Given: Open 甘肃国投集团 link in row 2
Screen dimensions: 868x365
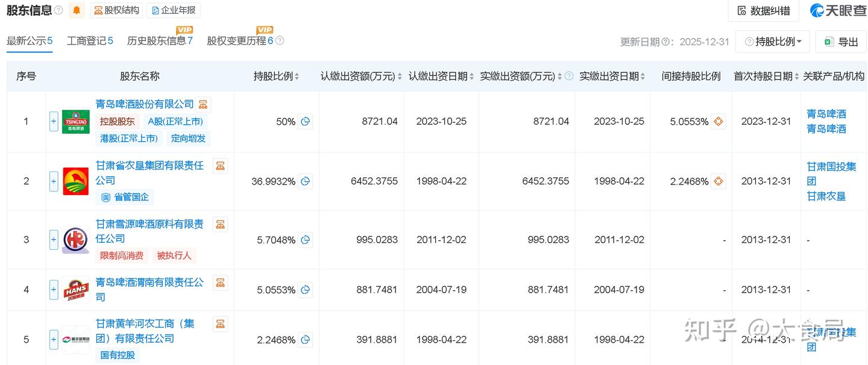Looking at the screenshot, I should point(832,174).
